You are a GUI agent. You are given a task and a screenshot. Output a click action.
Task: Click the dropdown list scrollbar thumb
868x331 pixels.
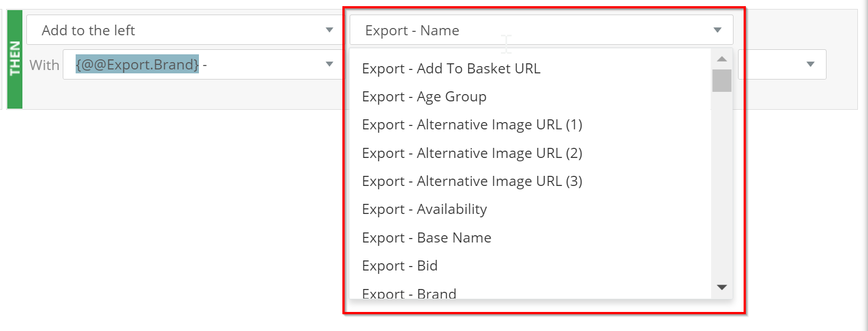[722, 80]
